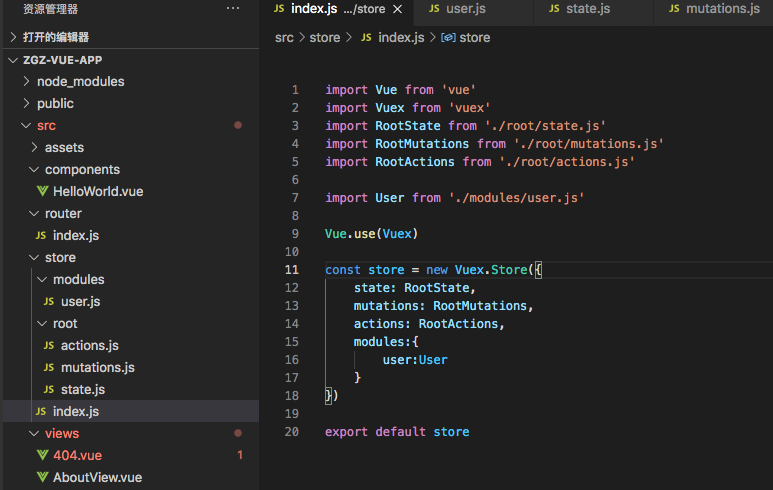Click the JS icon next to actions.js
Screen dimensions: 773x490
point(49,345)
